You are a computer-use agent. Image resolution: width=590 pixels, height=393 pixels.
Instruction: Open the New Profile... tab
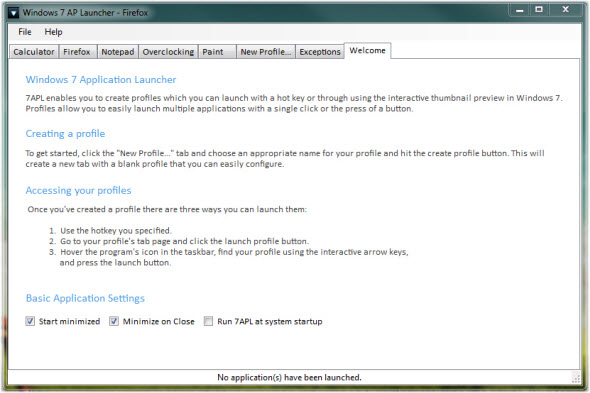[x=266, y=52]
